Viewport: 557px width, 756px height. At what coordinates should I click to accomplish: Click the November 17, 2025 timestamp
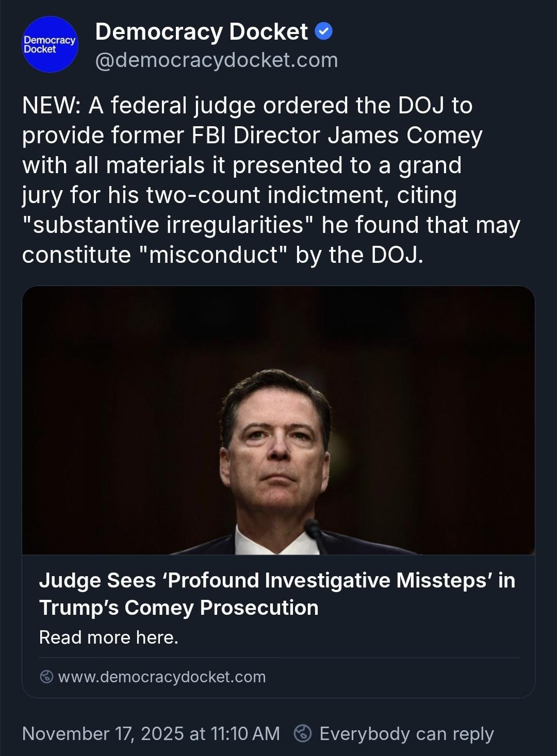point(151,733)
